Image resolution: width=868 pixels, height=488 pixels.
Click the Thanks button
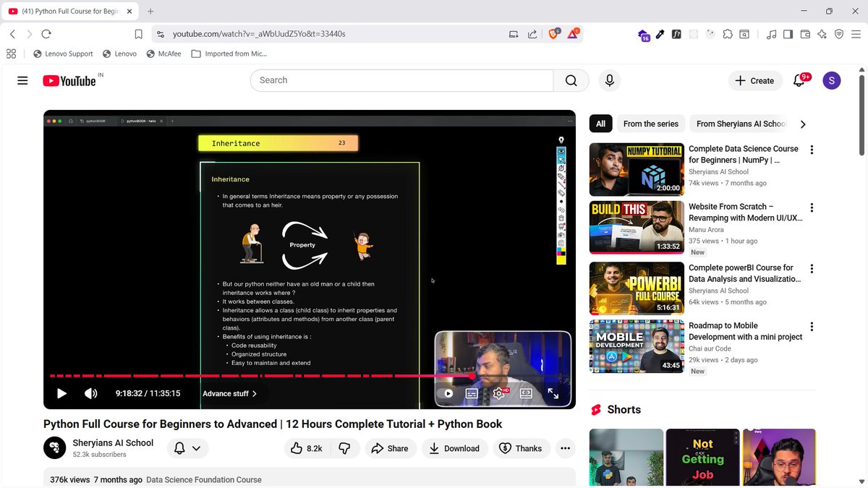click(x=521, y=448)
